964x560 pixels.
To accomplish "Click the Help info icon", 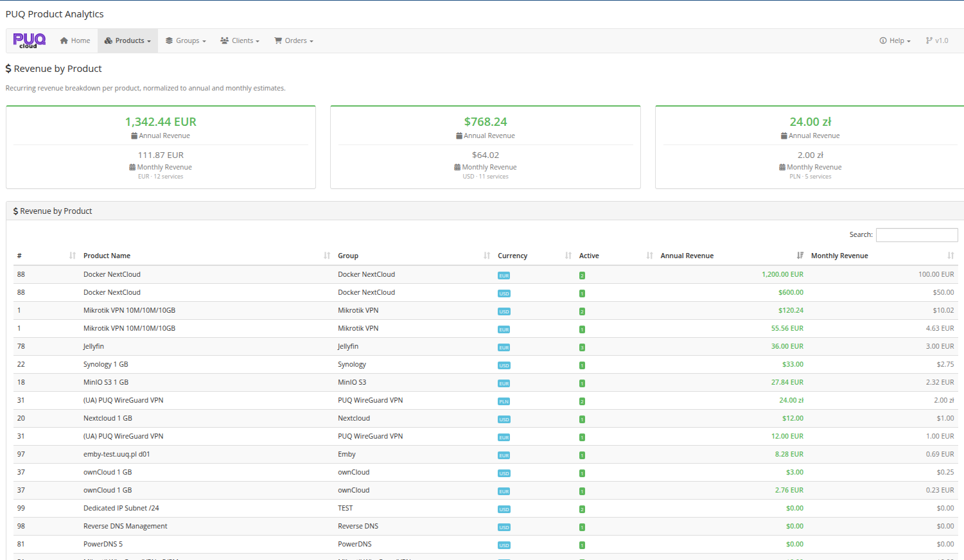I will [x=883, y=40].
